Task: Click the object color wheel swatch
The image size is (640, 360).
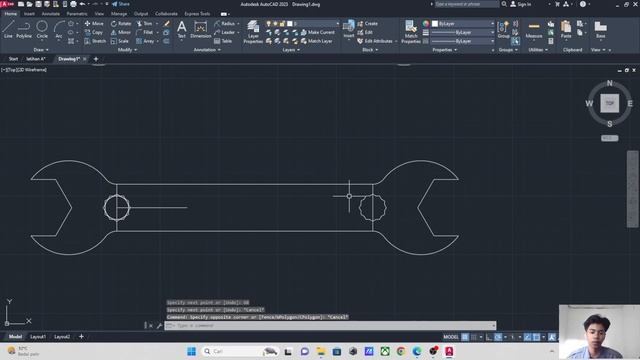Action: pyautogui.click(x=426, y=24)
